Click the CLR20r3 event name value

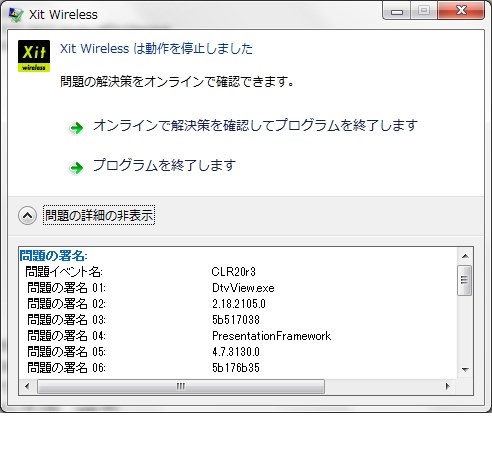pyautogui.click(x=234, y=272)
